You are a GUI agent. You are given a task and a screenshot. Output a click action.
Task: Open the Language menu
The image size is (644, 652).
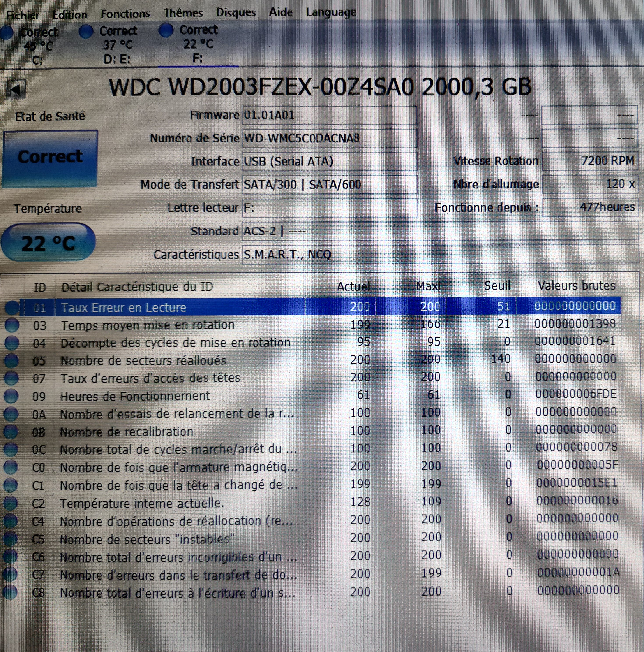tap(331, 12)
